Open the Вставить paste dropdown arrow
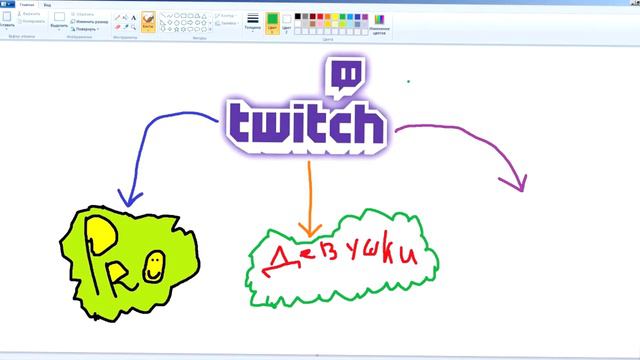Image resolution: width=640 pixels, height=360 pixels. pos(7,29)
